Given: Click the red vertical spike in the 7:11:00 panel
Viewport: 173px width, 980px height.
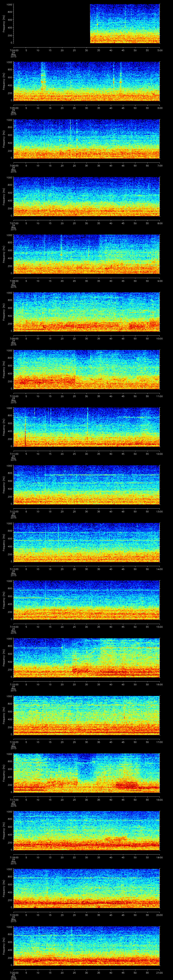Looking at the screenshot, I should coord(26,432).
